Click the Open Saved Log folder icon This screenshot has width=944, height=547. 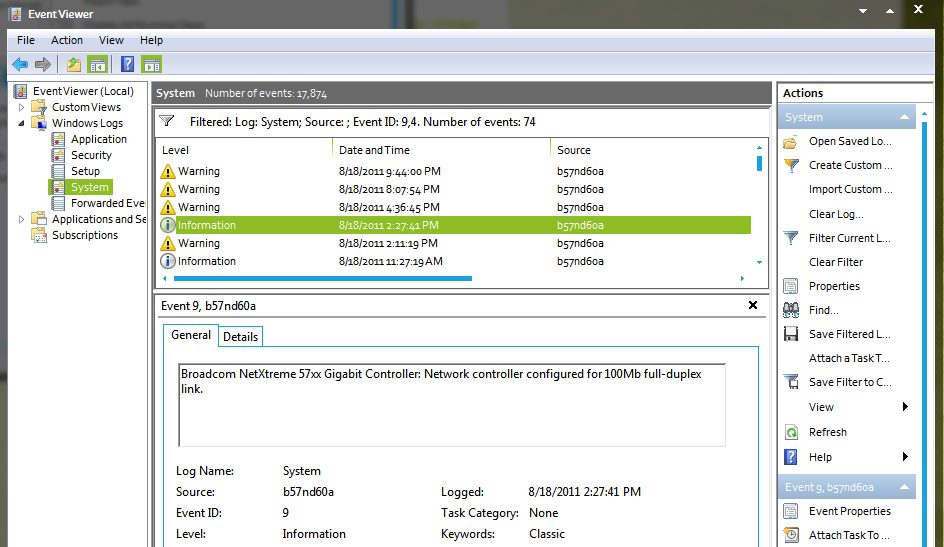[791, 142]
